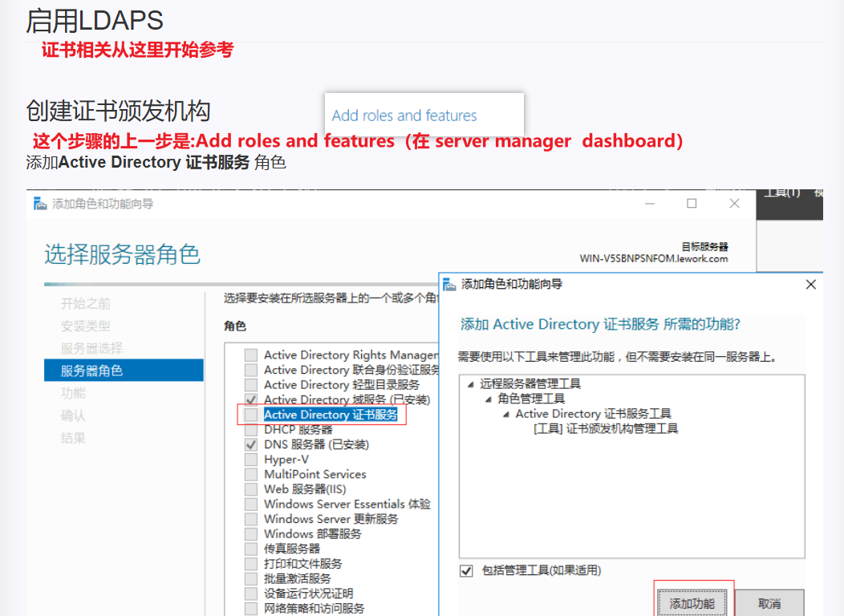Check the Web 服务器(IIS) checkbox

[251, 489]
